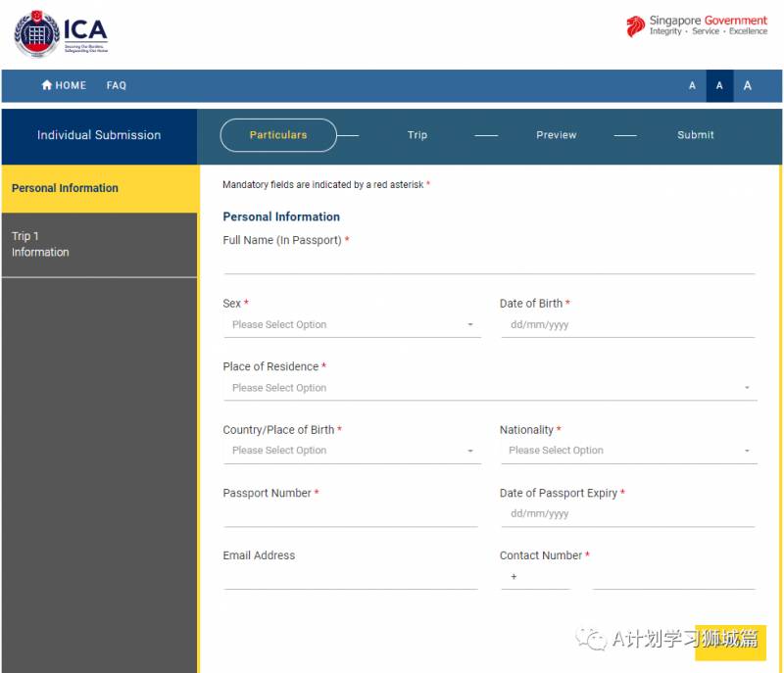Image resolution: width=784 pixels, height=673 pixels.
Task: Click the Date of Birth field
Action: tap(628, 325)
